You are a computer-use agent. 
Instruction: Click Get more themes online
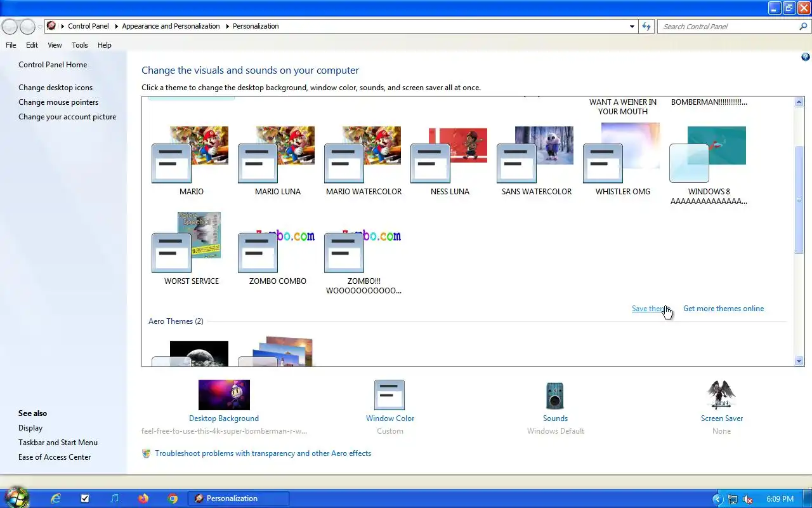pos(723,309)
